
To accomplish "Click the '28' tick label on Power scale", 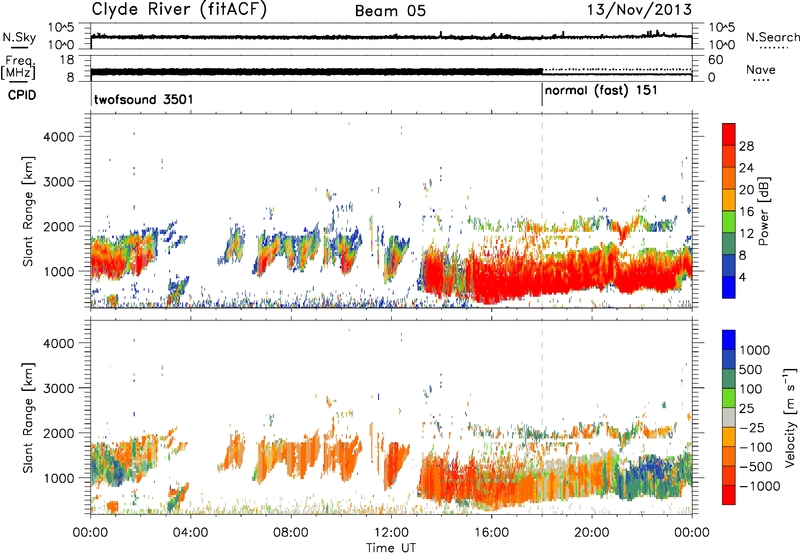I will (746, 146).
